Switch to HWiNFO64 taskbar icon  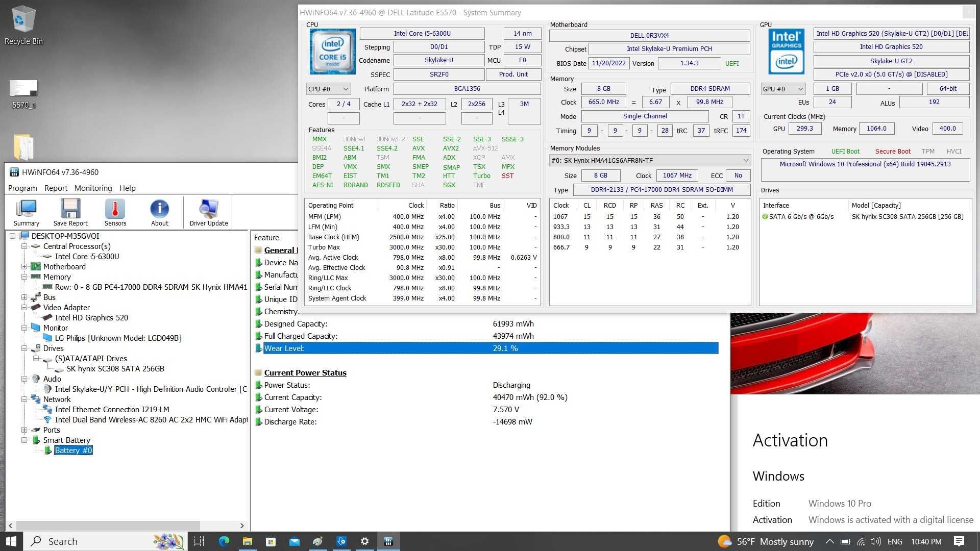coord(388,541)
